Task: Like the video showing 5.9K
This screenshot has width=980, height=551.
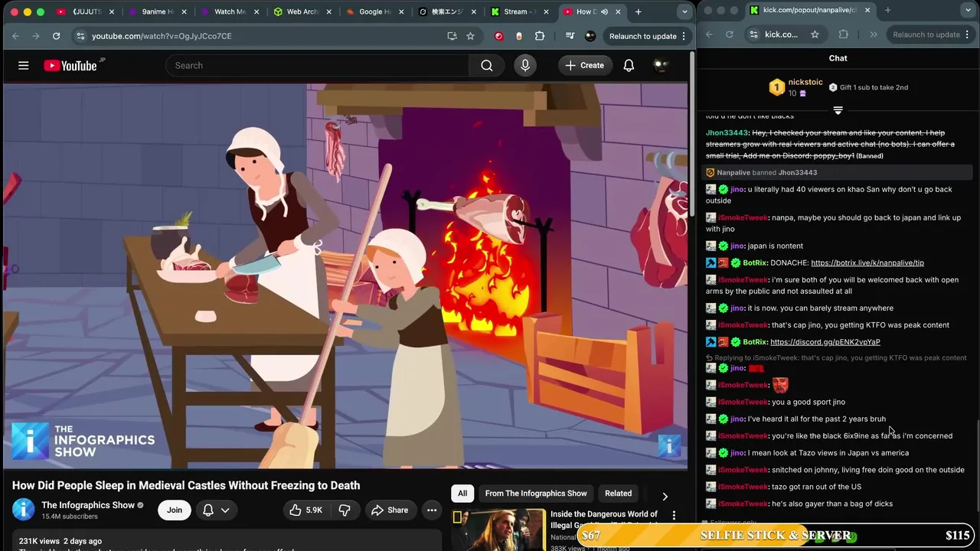Action: point(306,510)
